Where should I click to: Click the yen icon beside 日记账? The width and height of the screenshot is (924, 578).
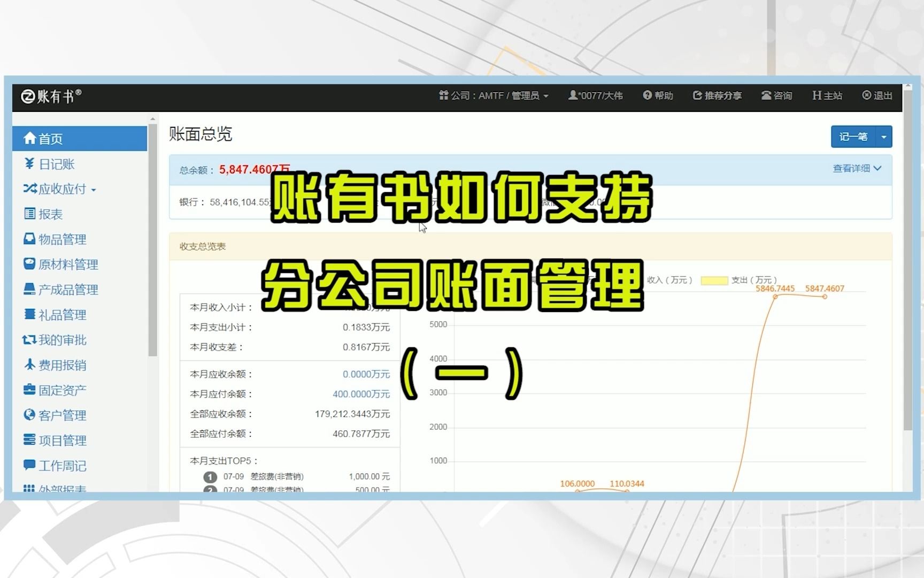30,163
